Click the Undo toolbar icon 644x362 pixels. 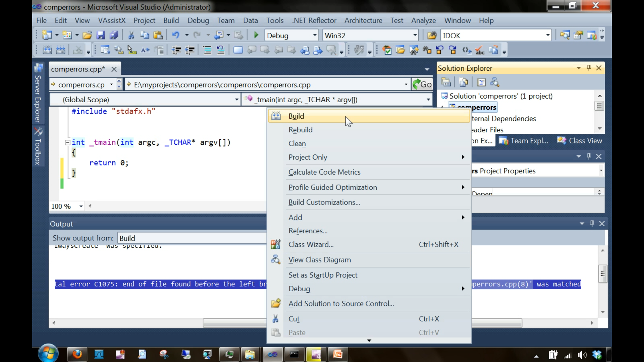click(175, 35)
